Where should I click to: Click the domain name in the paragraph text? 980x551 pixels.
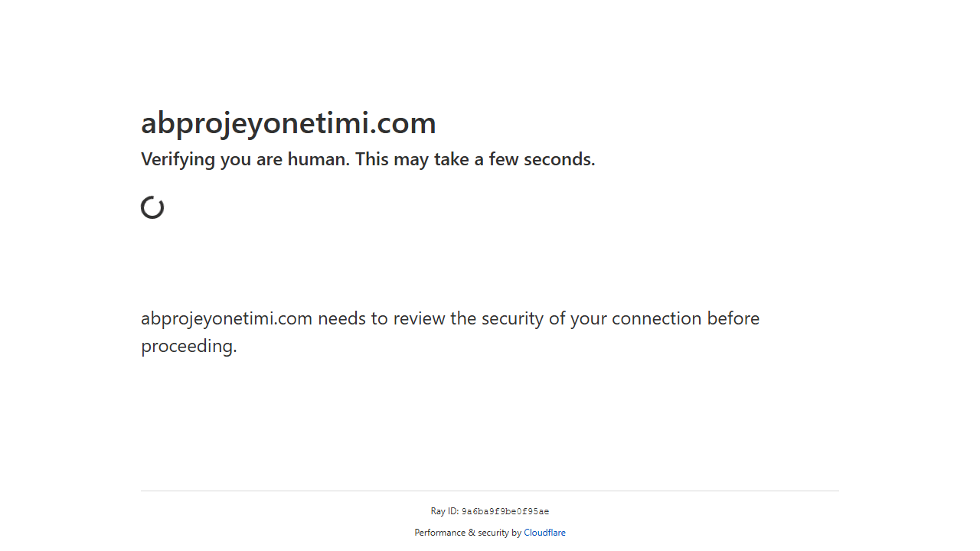tap(226, 318)
